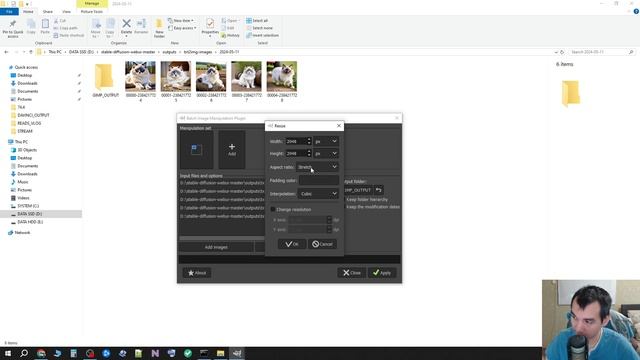Open Chrome from the taskbar

point(41,353)
